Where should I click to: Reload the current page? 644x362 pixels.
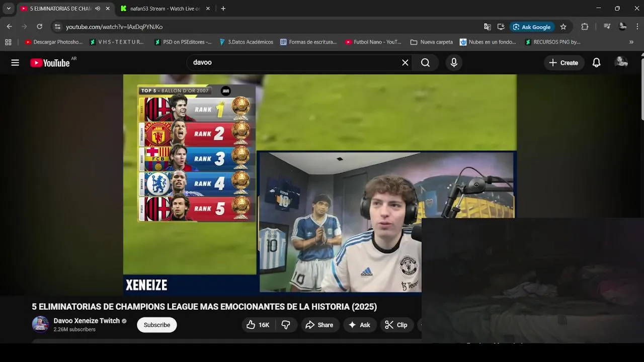(39, 27)
